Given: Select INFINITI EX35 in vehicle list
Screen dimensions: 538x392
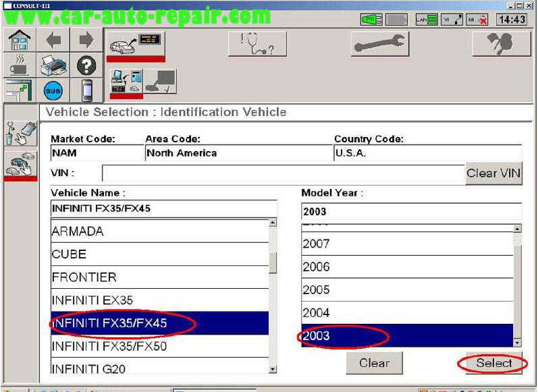Looking at the screenshot, I should coord(159,300).
